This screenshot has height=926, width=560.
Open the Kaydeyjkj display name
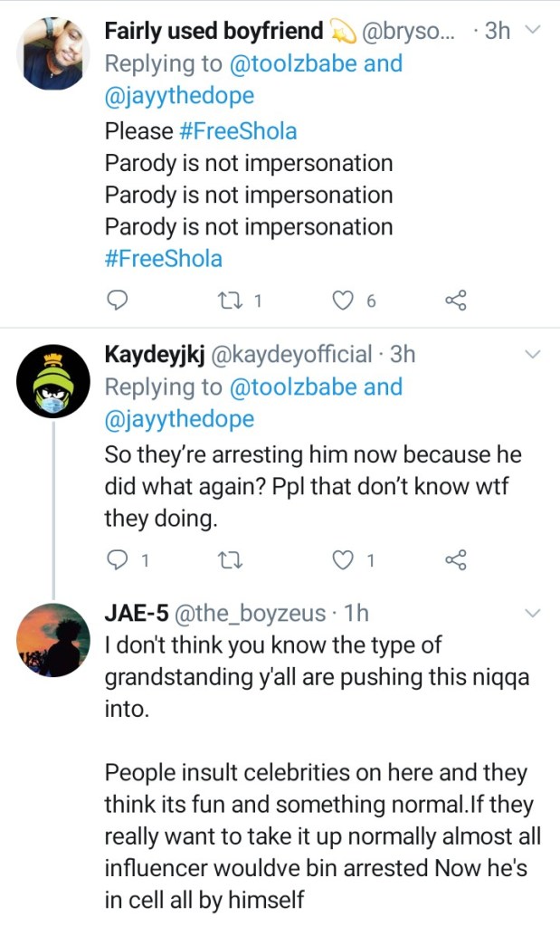155,354
